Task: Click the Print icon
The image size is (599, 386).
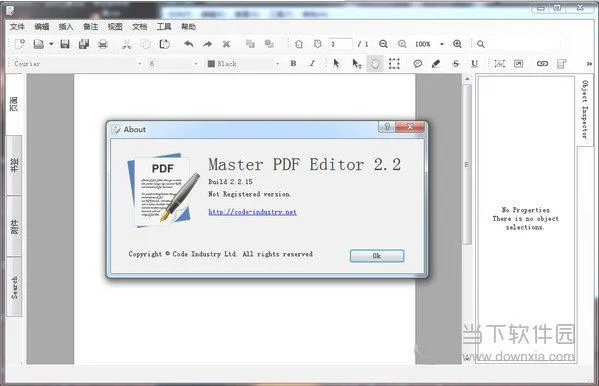Action: [103, 44]
